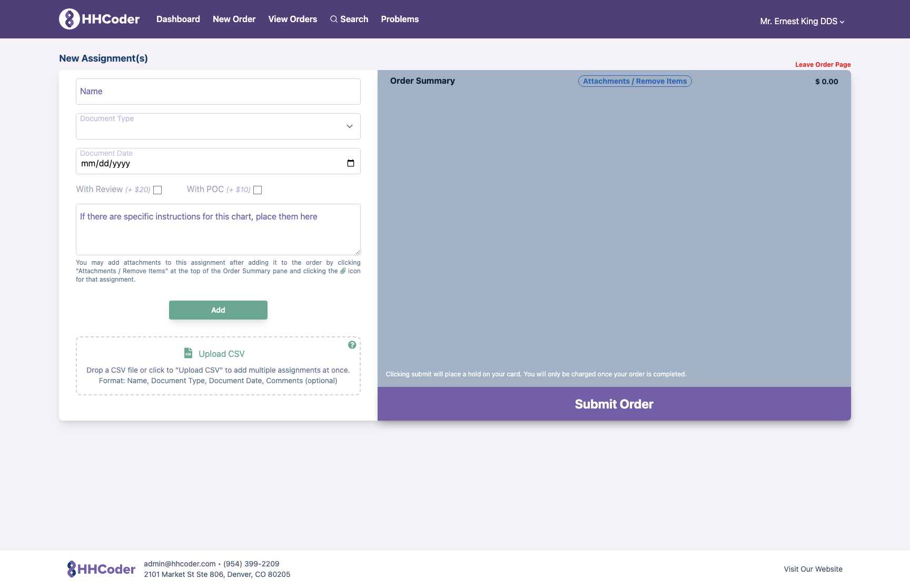The width and height of the screenshot is (910, 588).
Task: Open Attachments / Remove Items
Action: coord(635,81)
